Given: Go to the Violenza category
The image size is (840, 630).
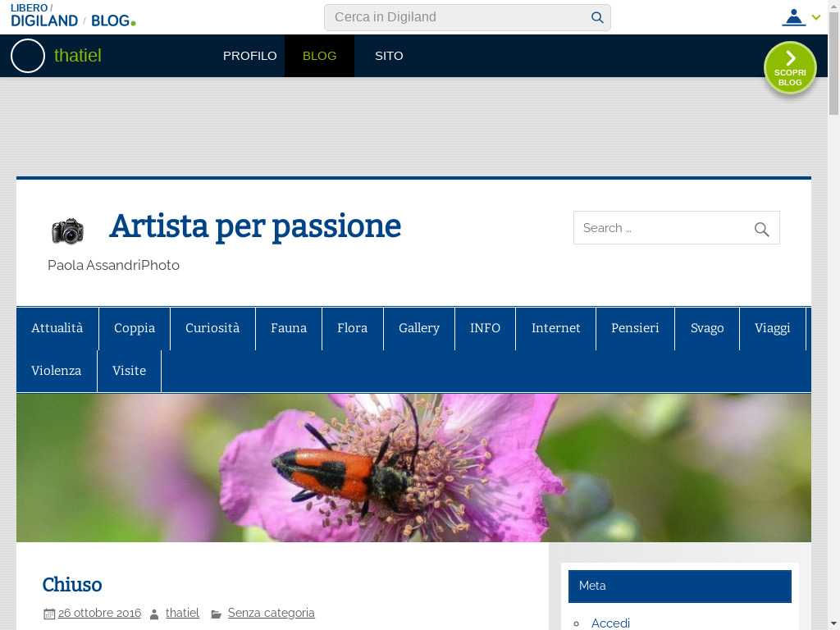Looking at the screenshot, I should 56,371.
